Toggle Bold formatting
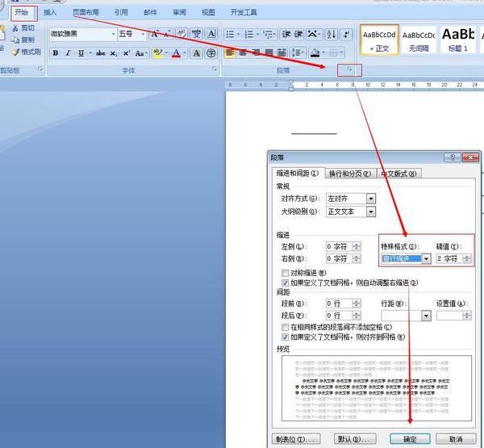484x448 pixels. pyautogui.click(x=56, y=53)
